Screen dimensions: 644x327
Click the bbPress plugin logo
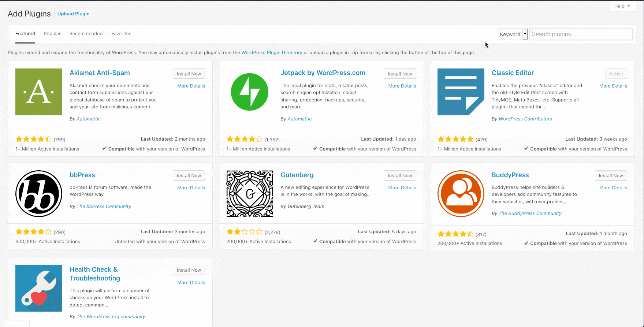[x=39, y=194]
